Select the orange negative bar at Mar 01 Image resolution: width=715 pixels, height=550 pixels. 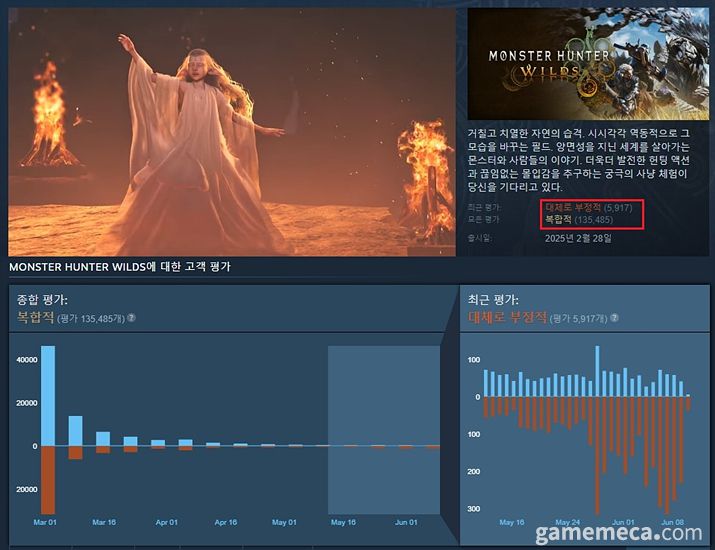48,478
